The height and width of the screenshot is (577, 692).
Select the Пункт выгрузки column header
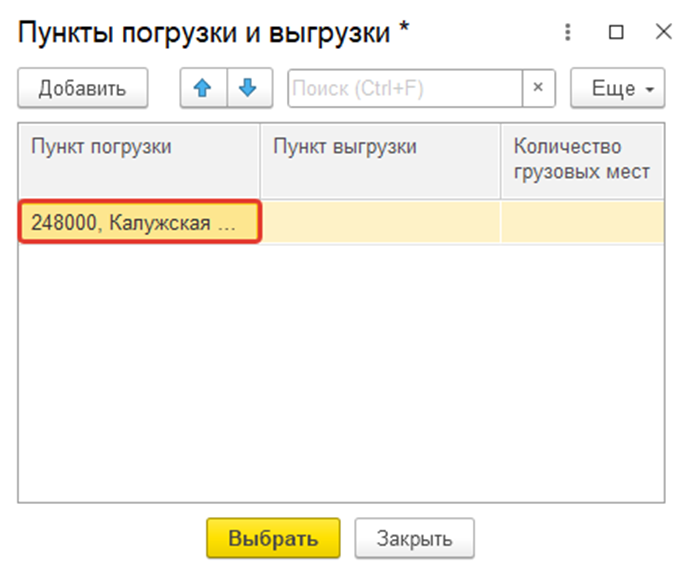(x=380, y=161)
